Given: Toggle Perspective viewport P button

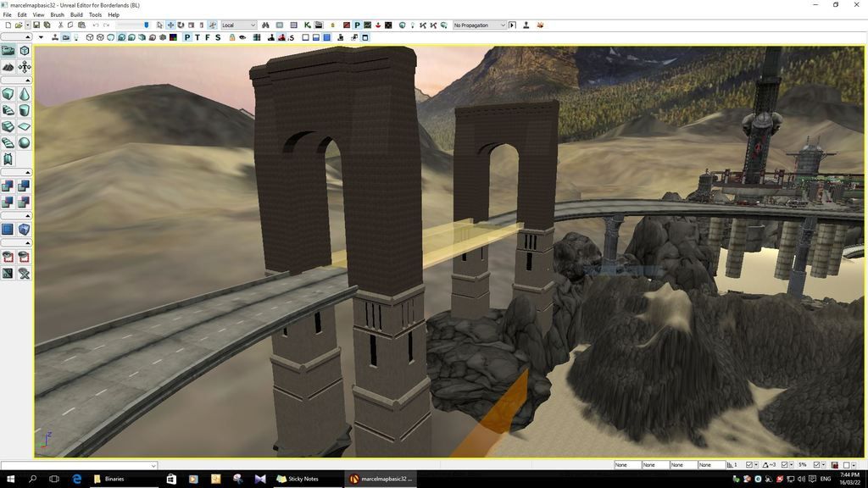Looking at the screenshot, I should 187,37.
